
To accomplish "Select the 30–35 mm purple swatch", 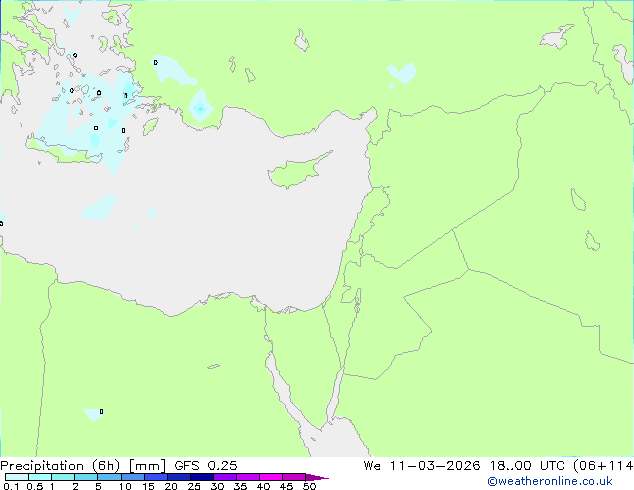I will (x=224, y=477).
